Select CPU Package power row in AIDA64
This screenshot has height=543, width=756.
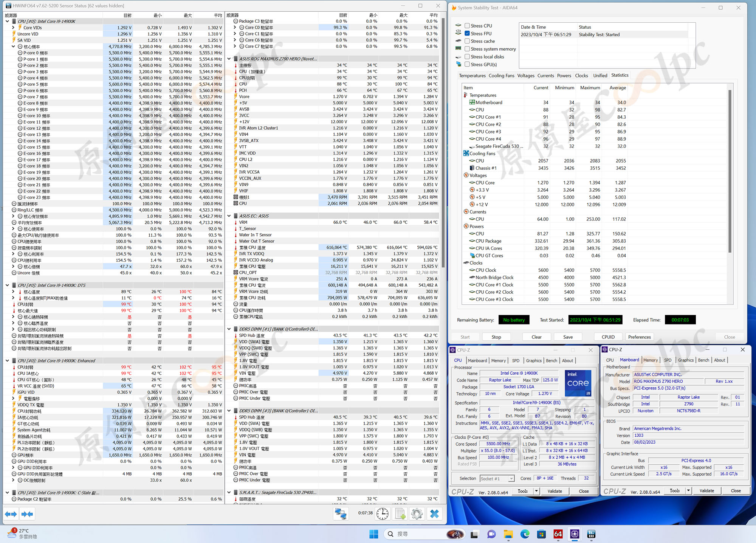tap(545, 241)
